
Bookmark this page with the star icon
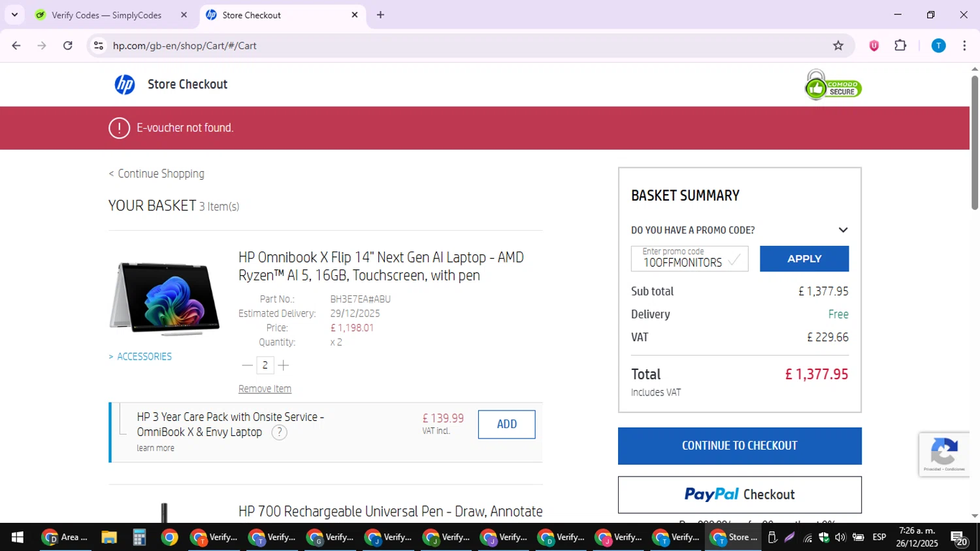[838, 46]
